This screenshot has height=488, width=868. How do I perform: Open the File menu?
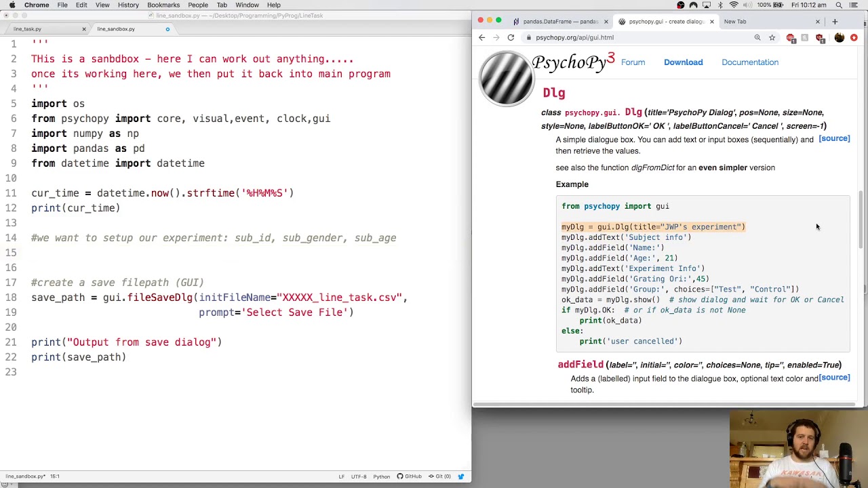tap(62, 5)
